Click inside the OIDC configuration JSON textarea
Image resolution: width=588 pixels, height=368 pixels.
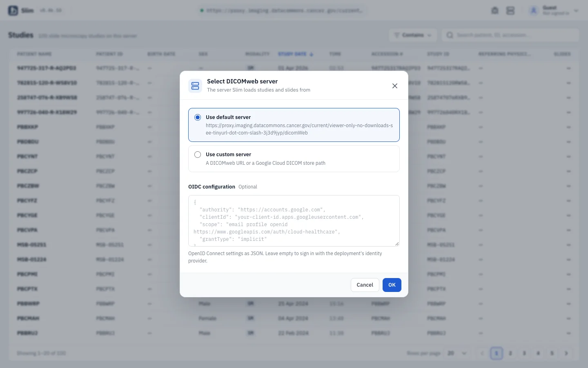pyautogui.click(x=294, y=221)
